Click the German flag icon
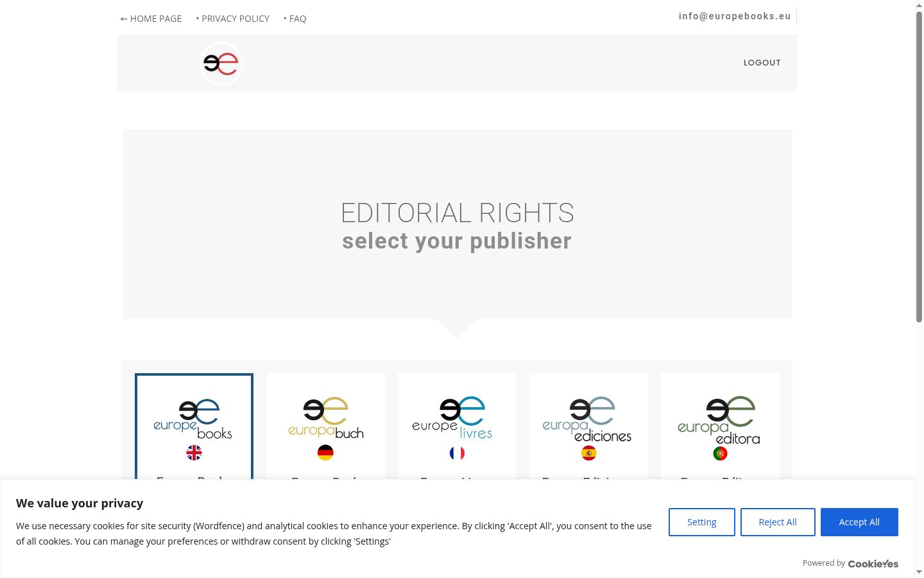This screenshot has height=578, width=924. pos(325,453)
